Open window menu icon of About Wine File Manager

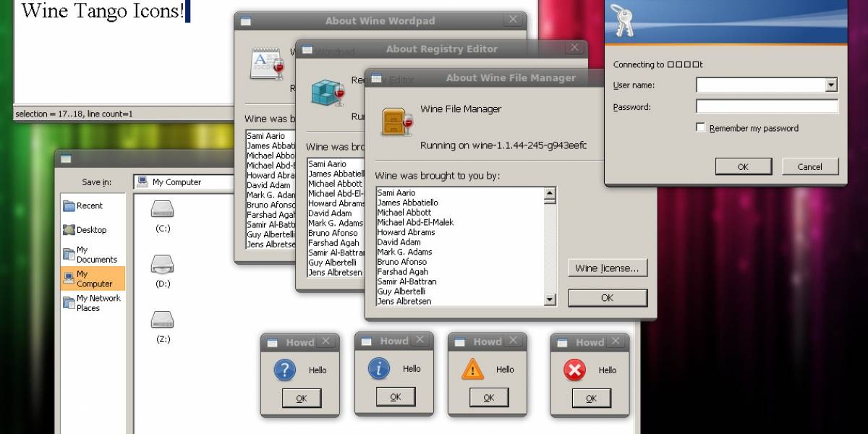[x=377, y=78]
